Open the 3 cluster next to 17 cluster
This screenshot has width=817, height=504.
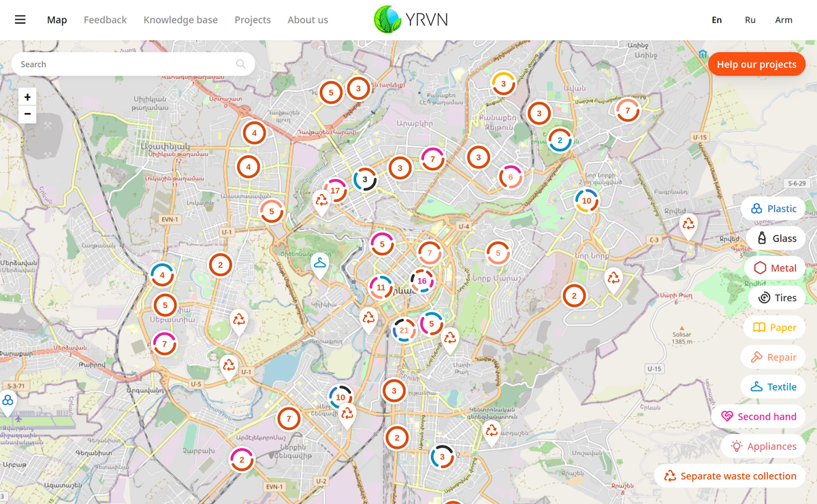pos(365,180)
